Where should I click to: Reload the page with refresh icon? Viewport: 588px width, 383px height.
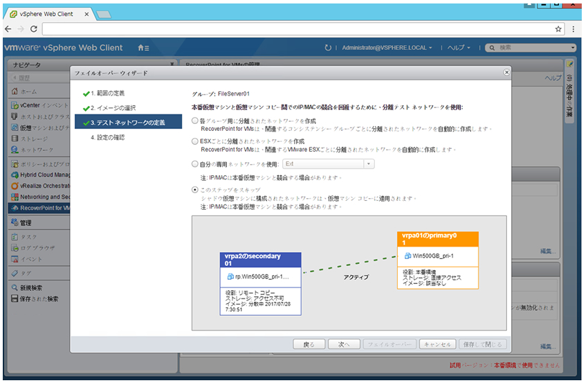tap(34, 29)
